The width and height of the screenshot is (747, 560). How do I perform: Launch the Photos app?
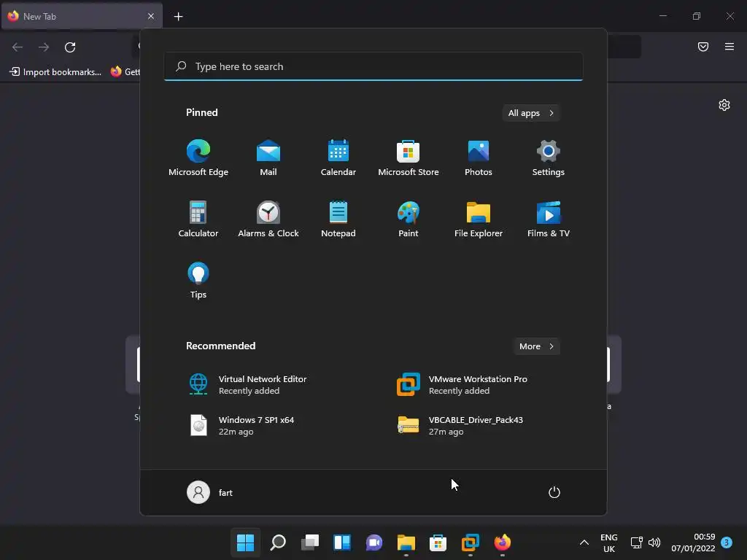click(x=479, y=158)
